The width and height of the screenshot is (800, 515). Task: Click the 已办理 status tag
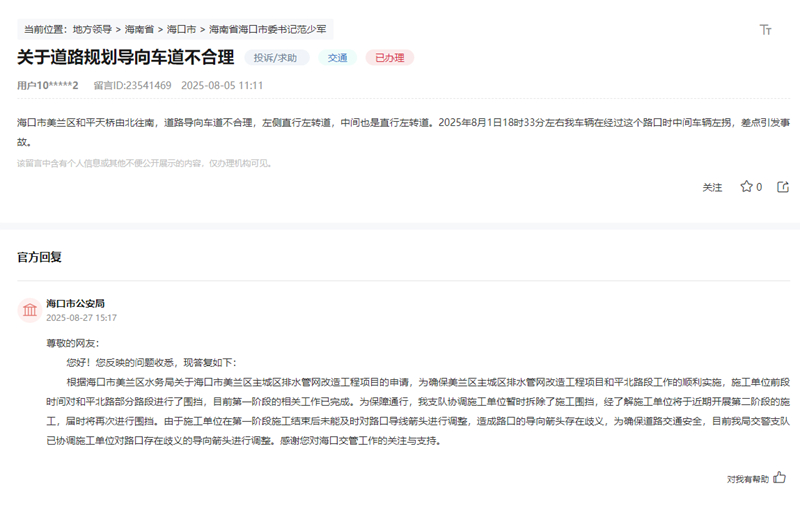coord(389,58)
